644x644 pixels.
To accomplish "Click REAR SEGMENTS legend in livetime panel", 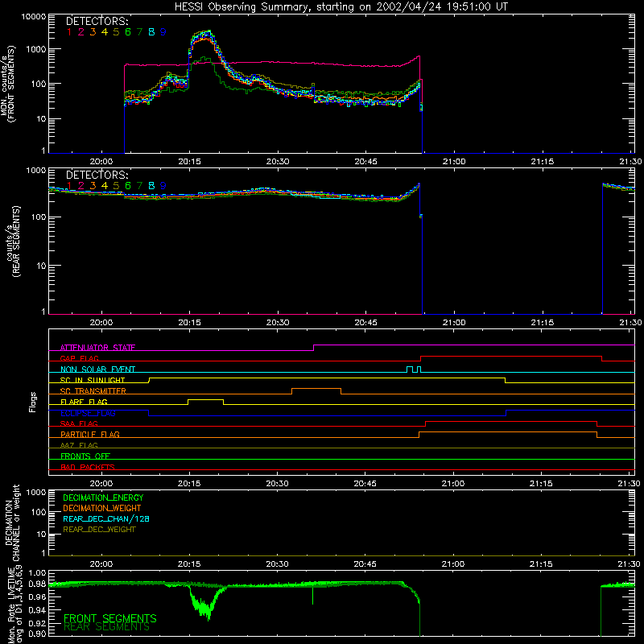I will click(x=107, y=627).
